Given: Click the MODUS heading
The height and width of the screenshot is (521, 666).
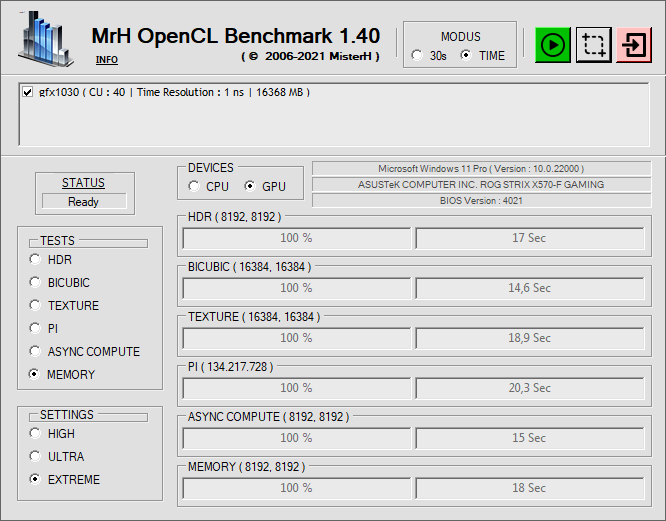Looking at the screenshot, I should pos(460,37).
